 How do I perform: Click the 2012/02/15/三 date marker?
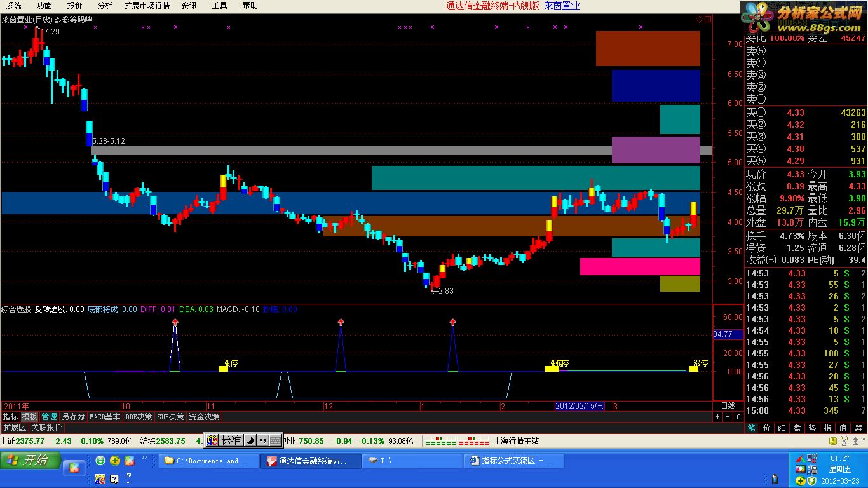[580, 405]
